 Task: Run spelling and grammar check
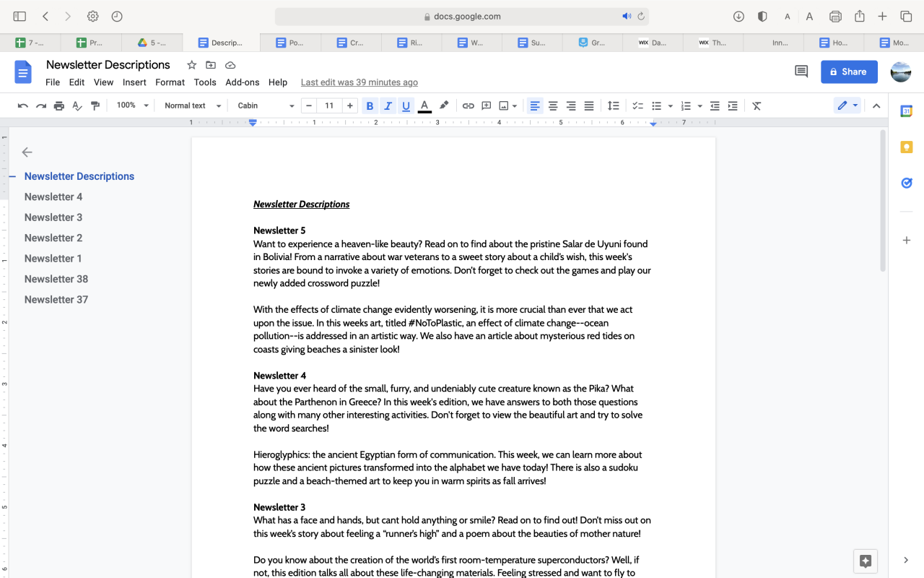click(x=77, y=105)
